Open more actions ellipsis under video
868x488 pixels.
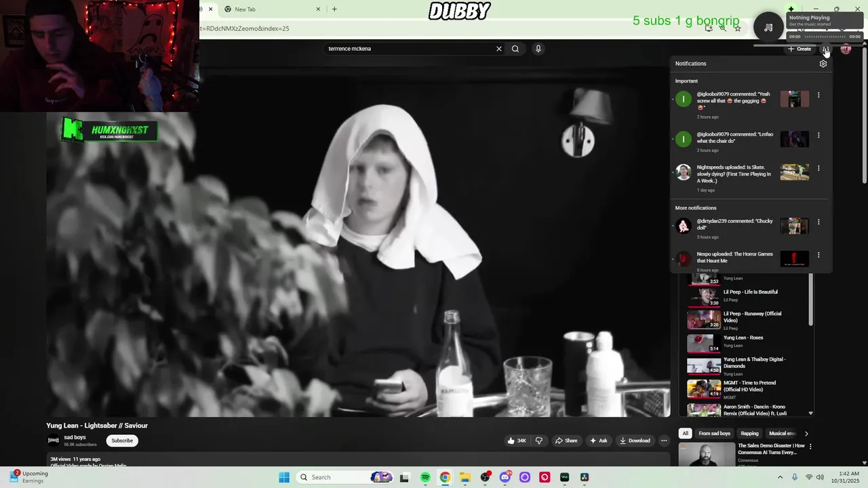[664, 441]
